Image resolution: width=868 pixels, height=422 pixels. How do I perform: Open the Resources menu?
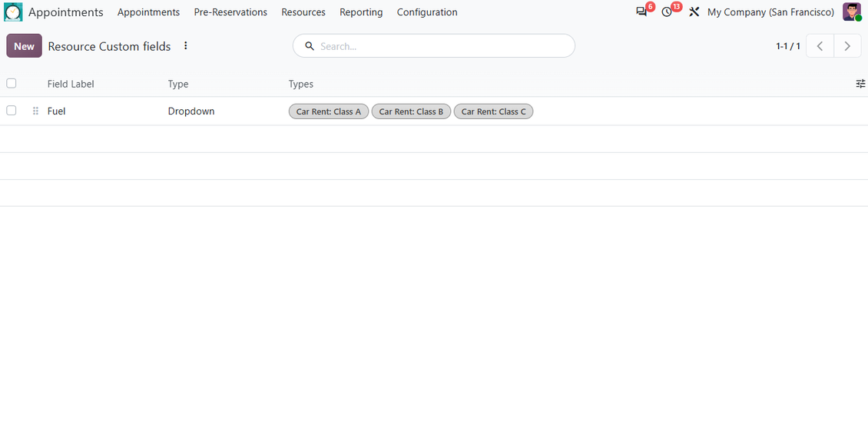point(303,12)
